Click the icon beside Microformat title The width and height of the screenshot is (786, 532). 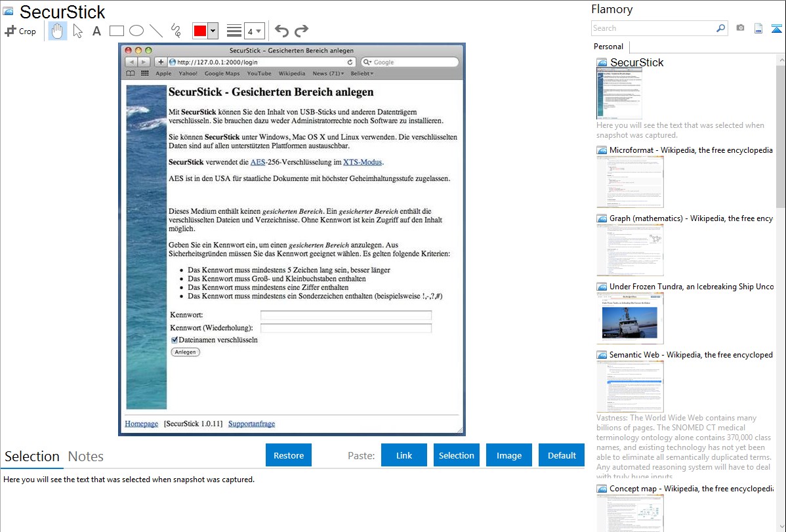(x=602, y=150)
